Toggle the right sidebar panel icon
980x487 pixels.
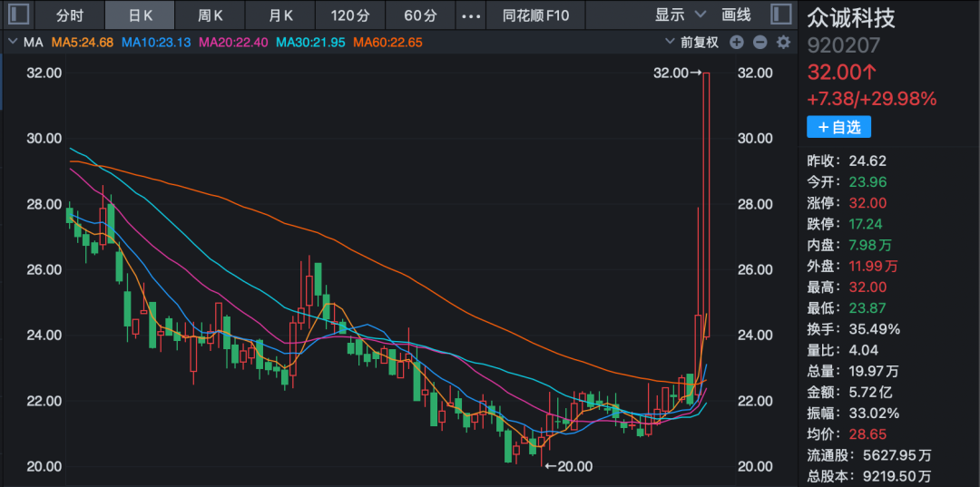(779, 15)
